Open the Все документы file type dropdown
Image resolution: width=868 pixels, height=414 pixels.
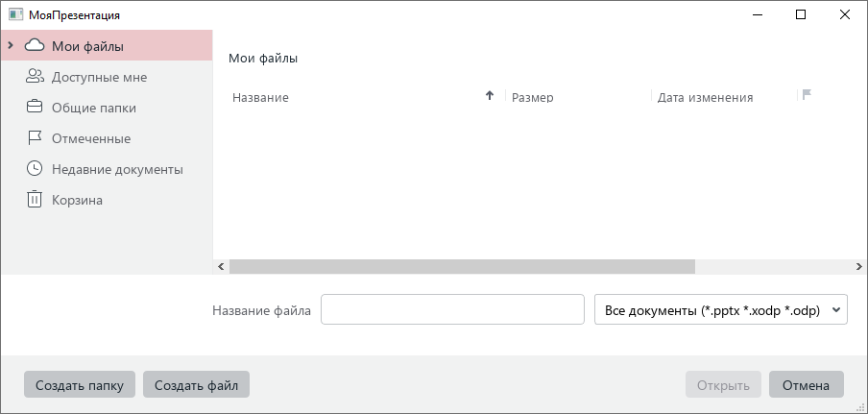pyautogui.click(x=721, y=310)
